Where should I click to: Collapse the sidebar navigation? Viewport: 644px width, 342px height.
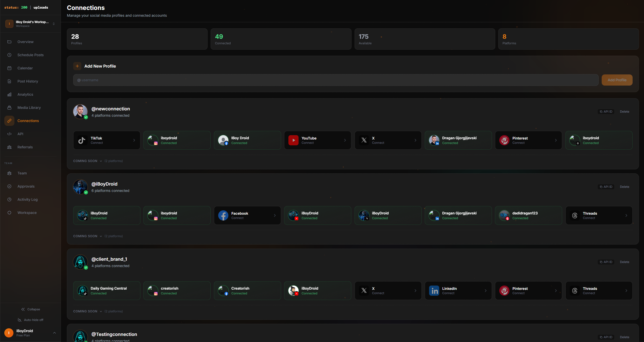[x=30, y=309]
